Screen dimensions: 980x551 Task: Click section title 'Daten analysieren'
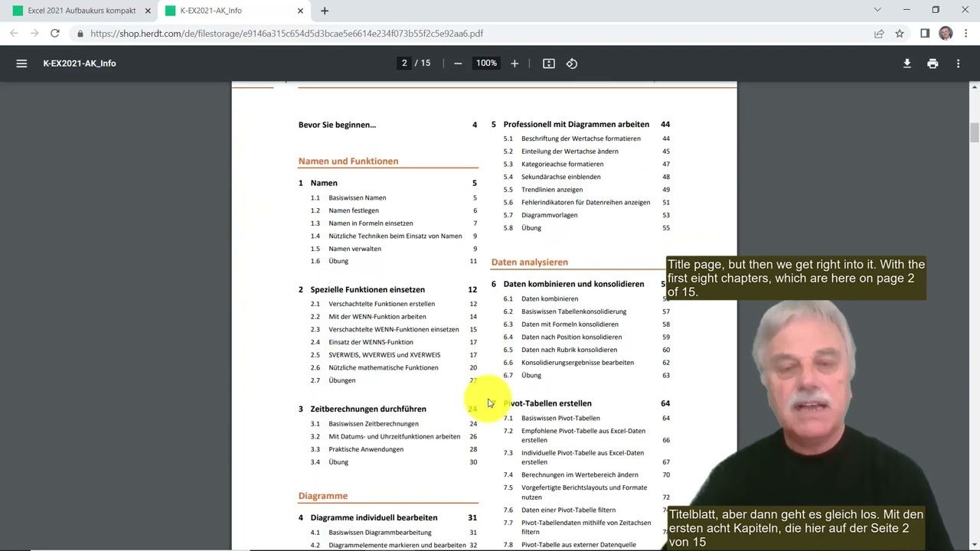(530, 262)
